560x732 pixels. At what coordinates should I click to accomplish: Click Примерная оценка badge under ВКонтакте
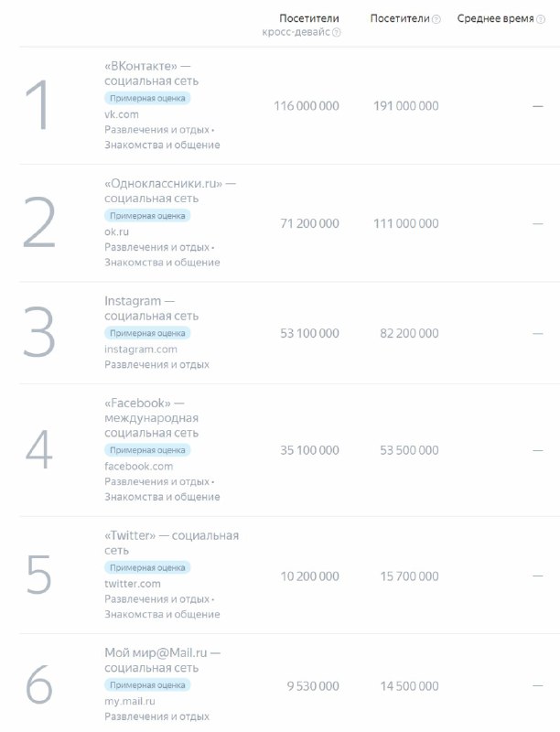[x=147, y=98]
